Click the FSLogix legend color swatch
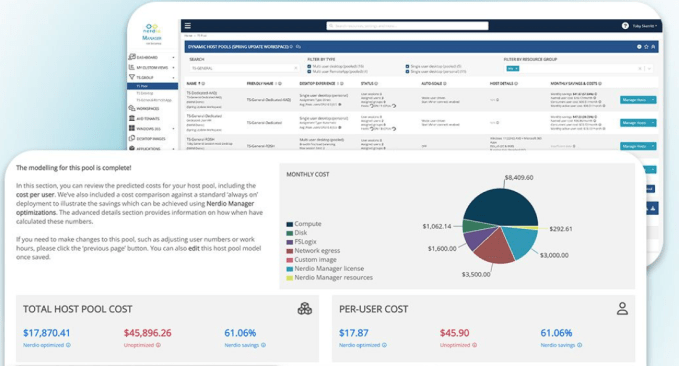679x366 pixels. point(290,242)
